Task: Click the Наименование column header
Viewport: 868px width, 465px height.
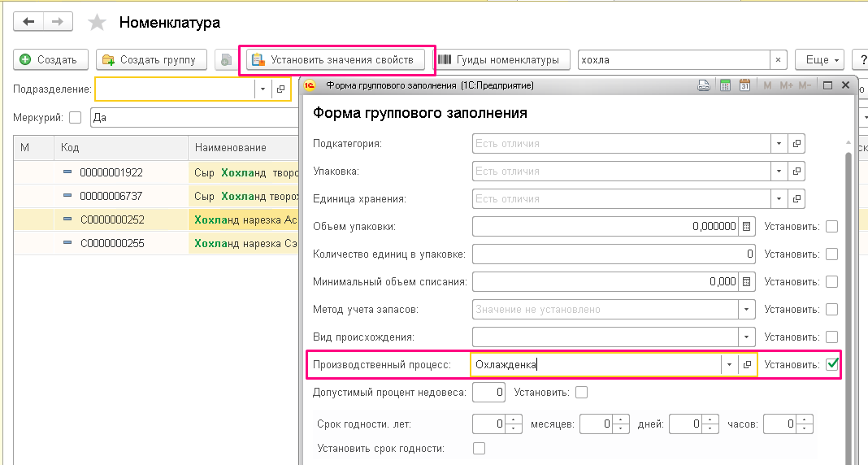Action: click(244, 148)
